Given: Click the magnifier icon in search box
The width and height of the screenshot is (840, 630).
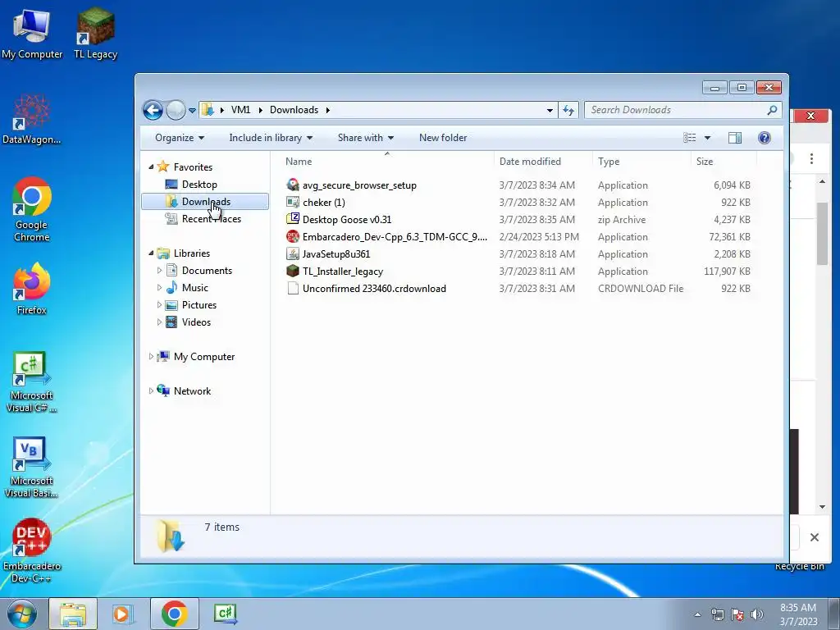Looking at the screenshot, I should point(772,111).
